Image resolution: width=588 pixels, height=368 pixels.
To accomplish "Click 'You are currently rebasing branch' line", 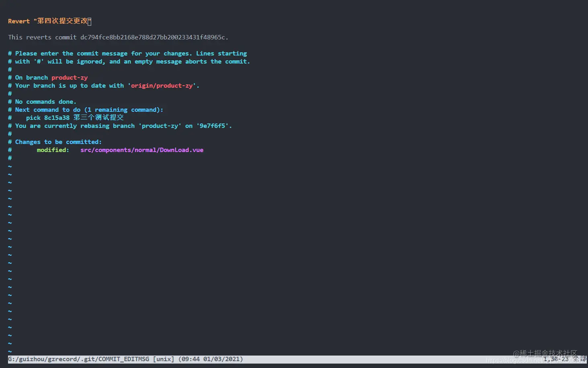I will tap(120, 126).
